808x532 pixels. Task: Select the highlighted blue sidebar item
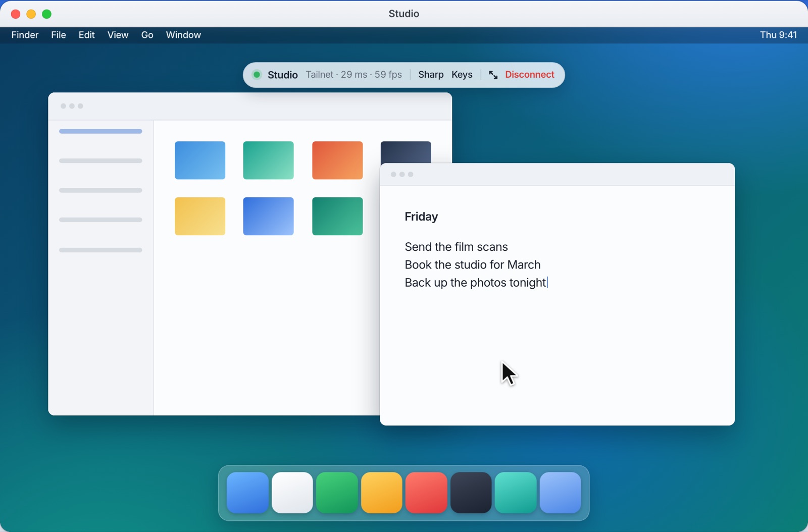point(100,131)
